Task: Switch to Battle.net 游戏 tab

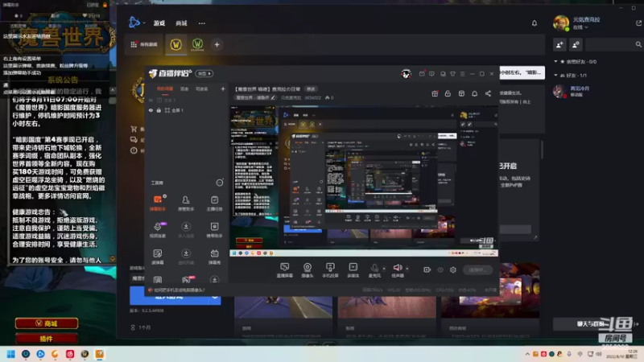Action: click(x=159, y=23)
